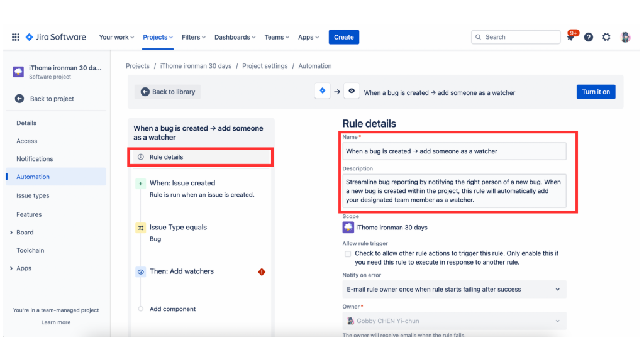644x362 pixels.
Task: Open the settings gear icon
Action: (x=606, y=37)
